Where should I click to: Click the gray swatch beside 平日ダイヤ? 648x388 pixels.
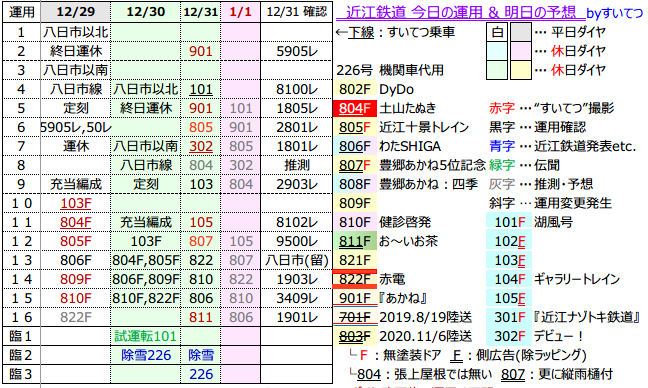(x=521, y=32)
